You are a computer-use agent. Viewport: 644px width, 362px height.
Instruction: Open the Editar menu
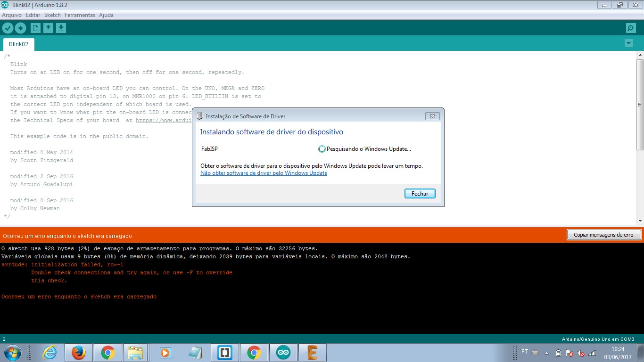(x=33, y=15)
